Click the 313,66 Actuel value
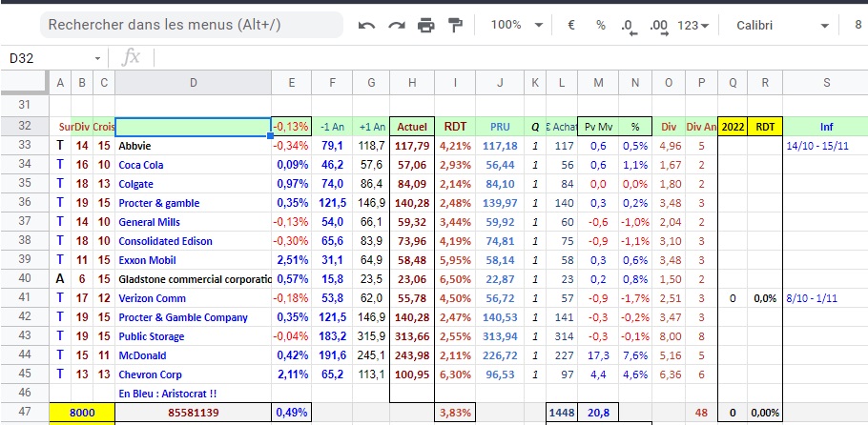The height and width of the screenshot is (425, 868). pyautogui.click(x=412, y=336)
